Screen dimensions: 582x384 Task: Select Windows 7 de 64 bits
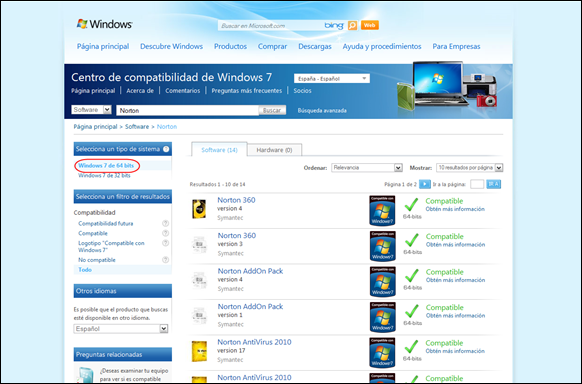(x=106, y=165)
